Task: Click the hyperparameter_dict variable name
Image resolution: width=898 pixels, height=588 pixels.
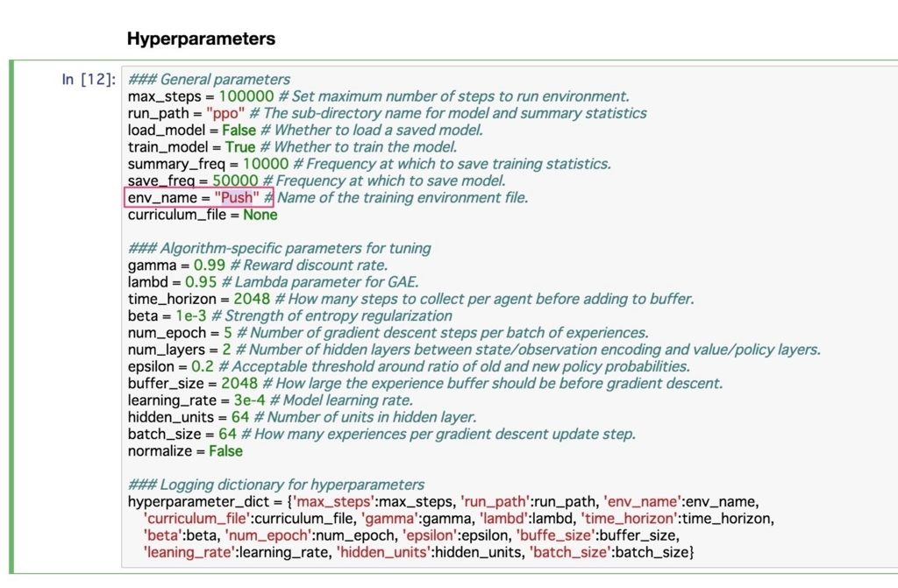Action: (198, 502)
